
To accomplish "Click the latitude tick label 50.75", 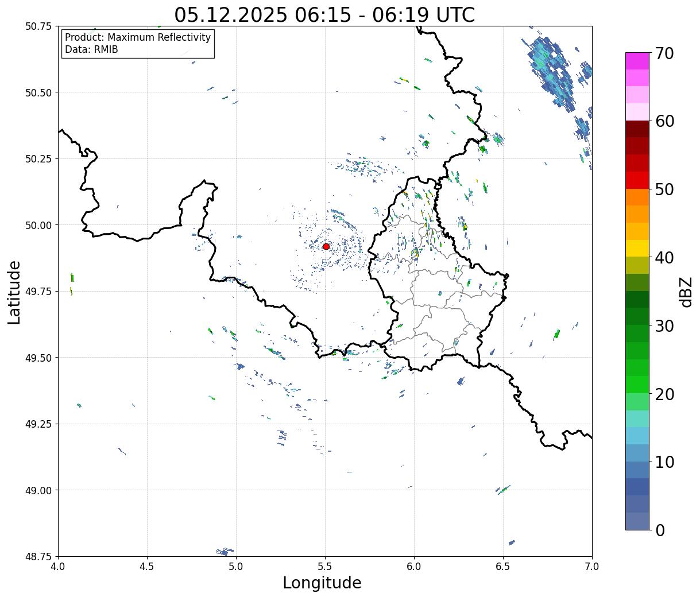I will tap(38, 26).
